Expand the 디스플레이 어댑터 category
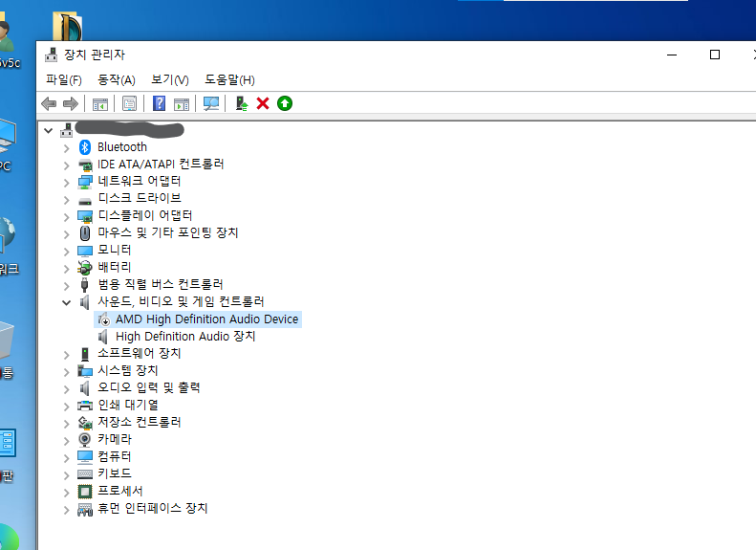 point(67,217)
